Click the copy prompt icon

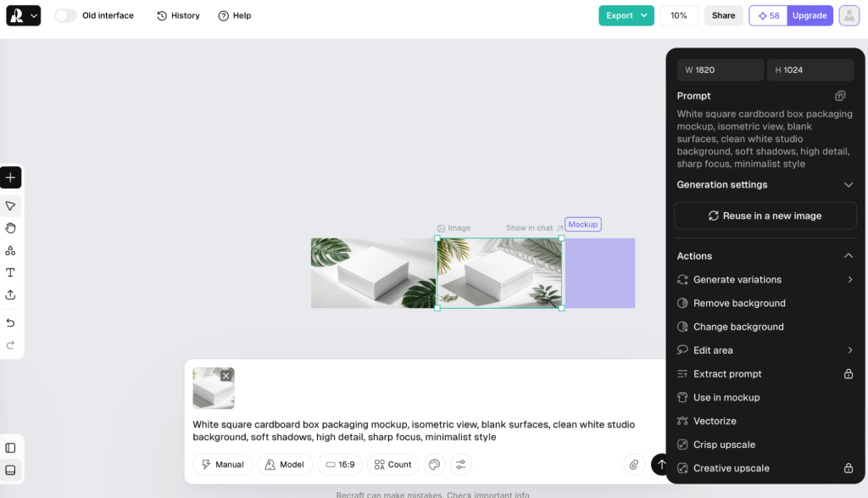[x=840, y=96]
